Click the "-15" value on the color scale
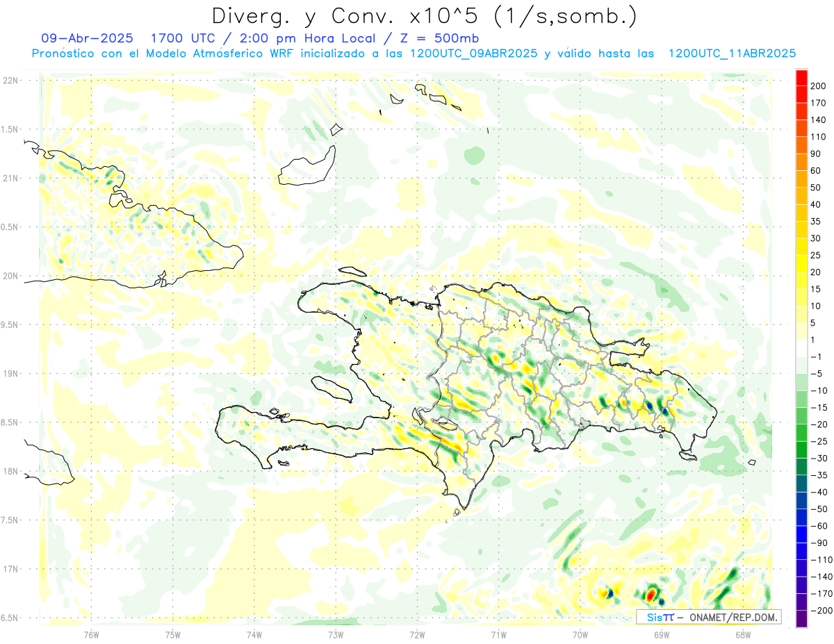This screenshot has height=644, width=834. click(x=819, y=407)
